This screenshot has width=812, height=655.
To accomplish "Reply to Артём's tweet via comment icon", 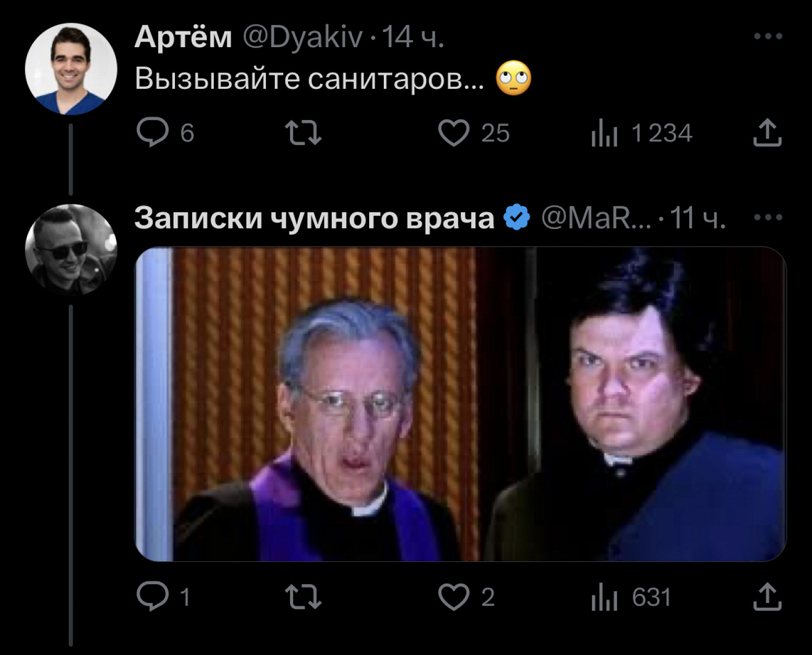I will pos(153,133).
